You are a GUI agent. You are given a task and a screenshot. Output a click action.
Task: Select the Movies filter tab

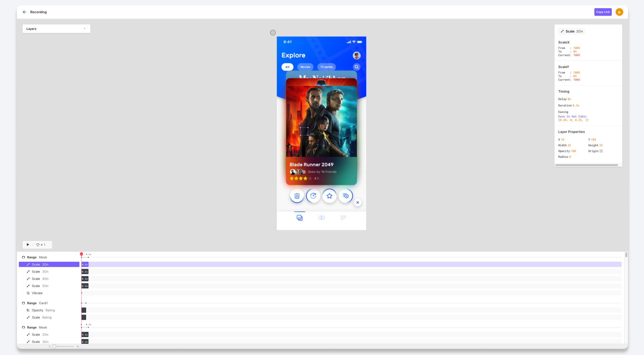coord(305,67)
